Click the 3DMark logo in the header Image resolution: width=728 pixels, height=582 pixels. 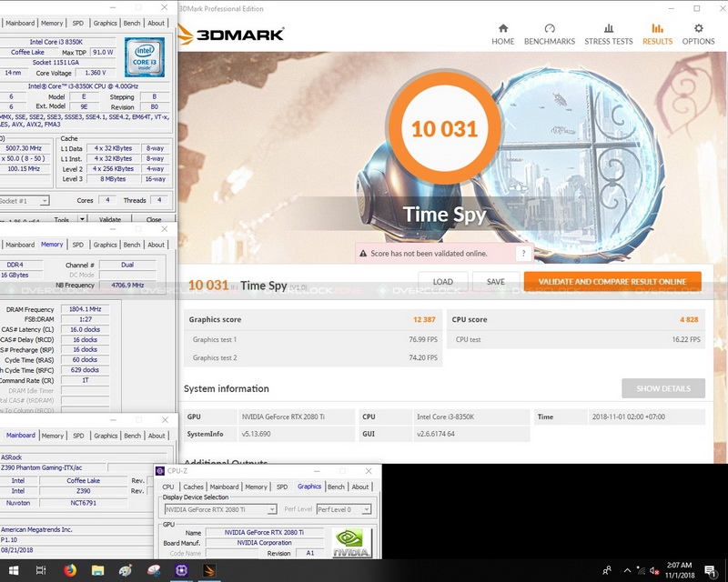pos(231,35)
